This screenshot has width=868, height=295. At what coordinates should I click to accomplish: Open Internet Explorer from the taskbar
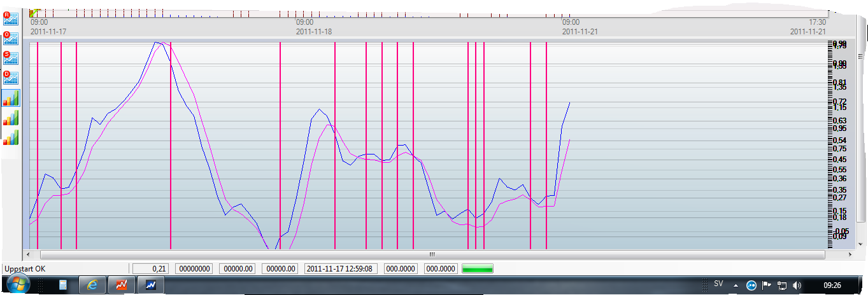tap(92, 285)
